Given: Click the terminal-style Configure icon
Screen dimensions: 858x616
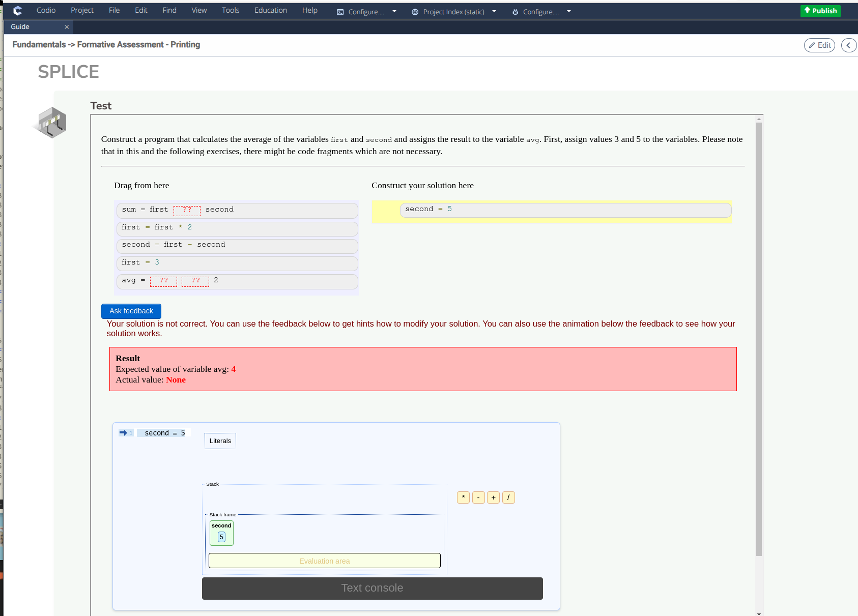Looking at the screenshot, I should click(x=339, y=11).
